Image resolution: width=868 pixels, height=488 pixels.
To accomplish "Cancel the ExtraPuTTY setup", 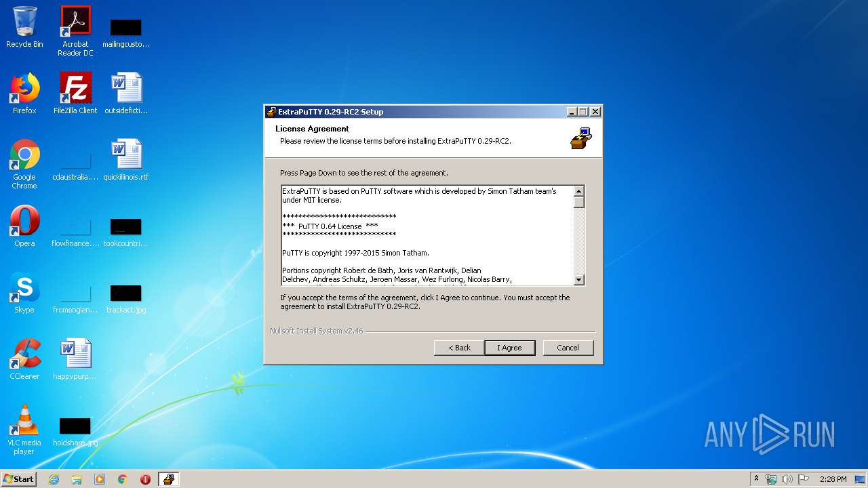I will (568, 348).
